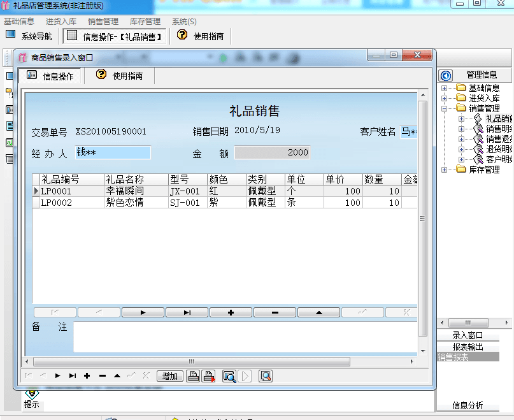Viewport: 514px width, 420px height.
Task: Click the 紫色恋情 gift name cell
Action: (136, 203)
